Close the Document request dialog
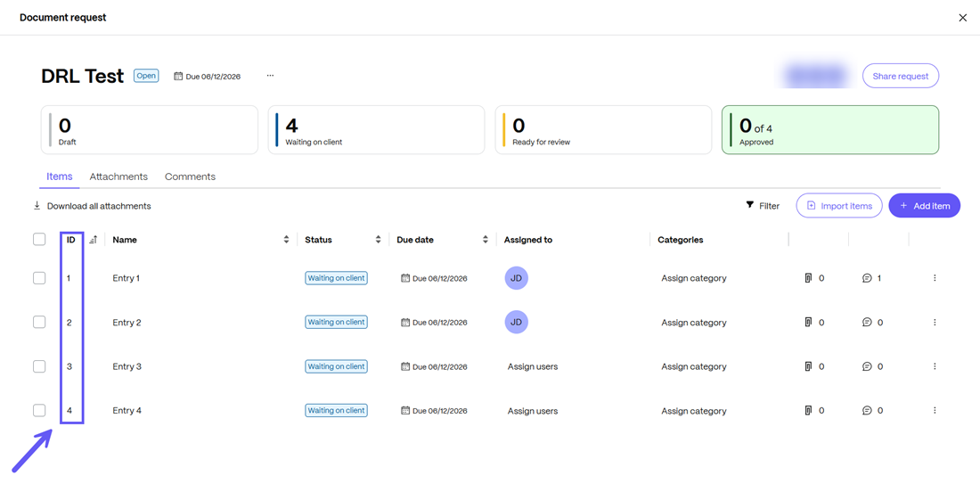Viewport: 980px width, 484px height. tap(962, 18)
